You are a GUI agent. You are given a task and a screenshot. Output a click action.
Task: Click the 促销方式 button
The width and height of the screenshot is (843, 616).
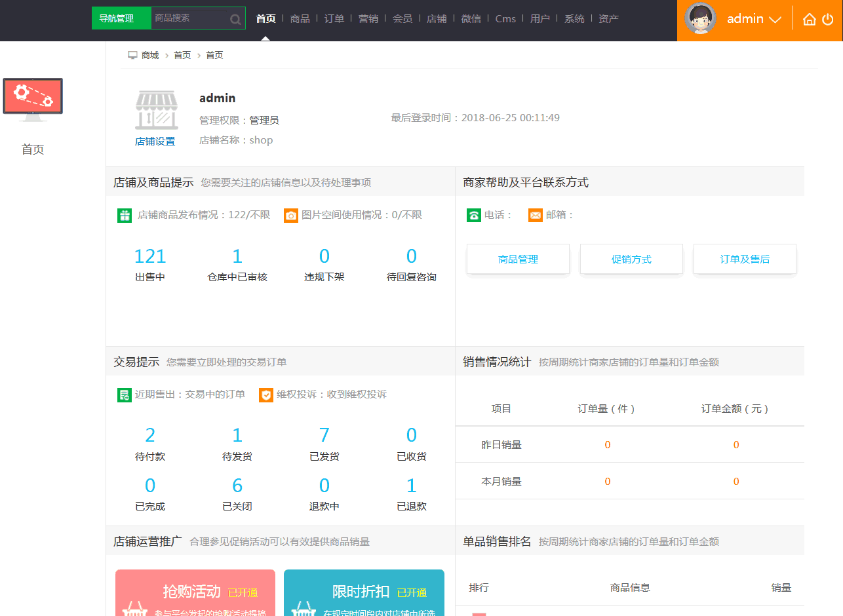631,260
